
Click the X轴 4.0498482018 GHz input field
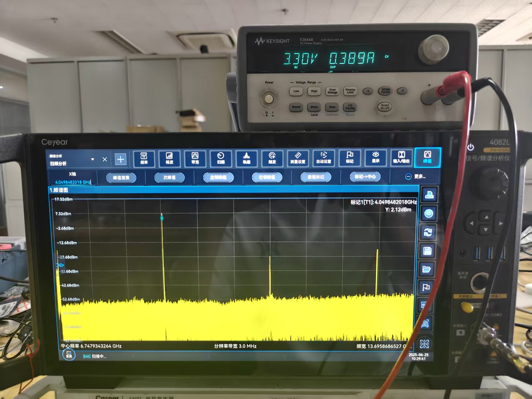(x=73, y=182)
